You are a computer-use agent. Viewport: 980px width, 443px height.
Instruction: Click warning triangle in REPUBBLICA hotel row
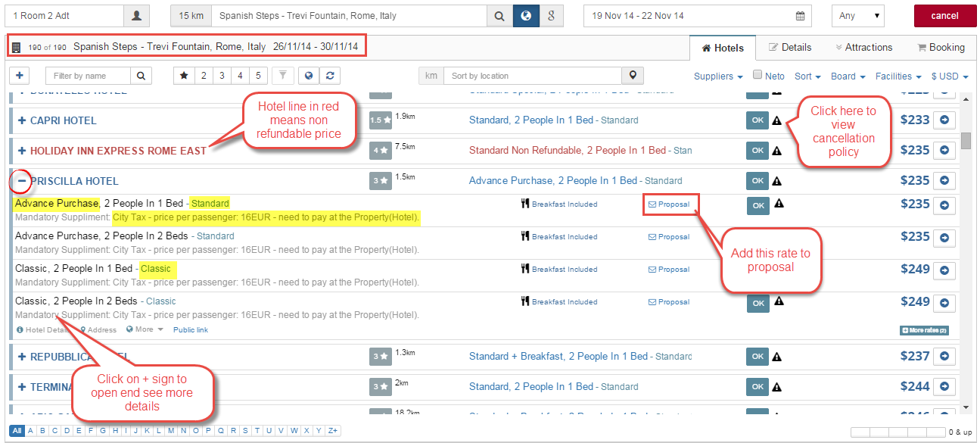[x=777, y=357]
